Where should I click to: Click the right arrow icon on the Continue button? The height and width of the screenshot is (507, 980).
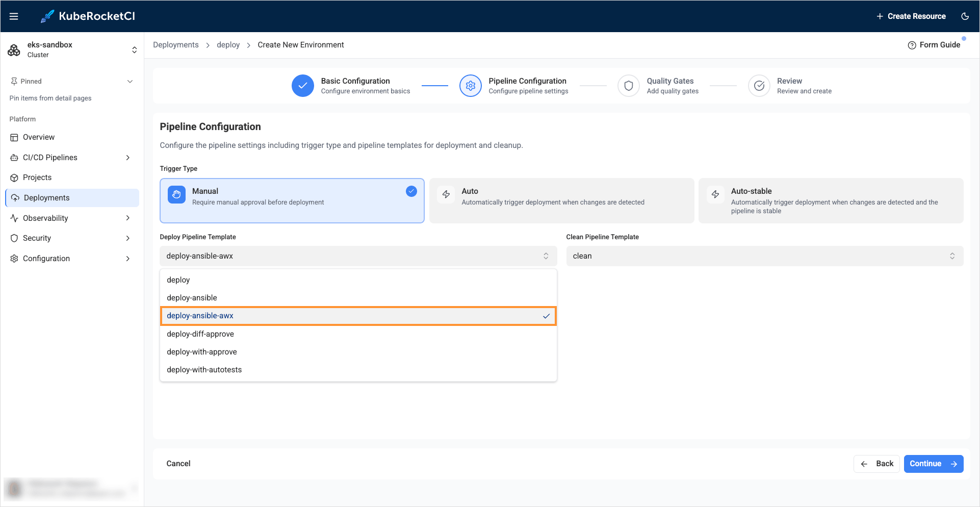954,464
